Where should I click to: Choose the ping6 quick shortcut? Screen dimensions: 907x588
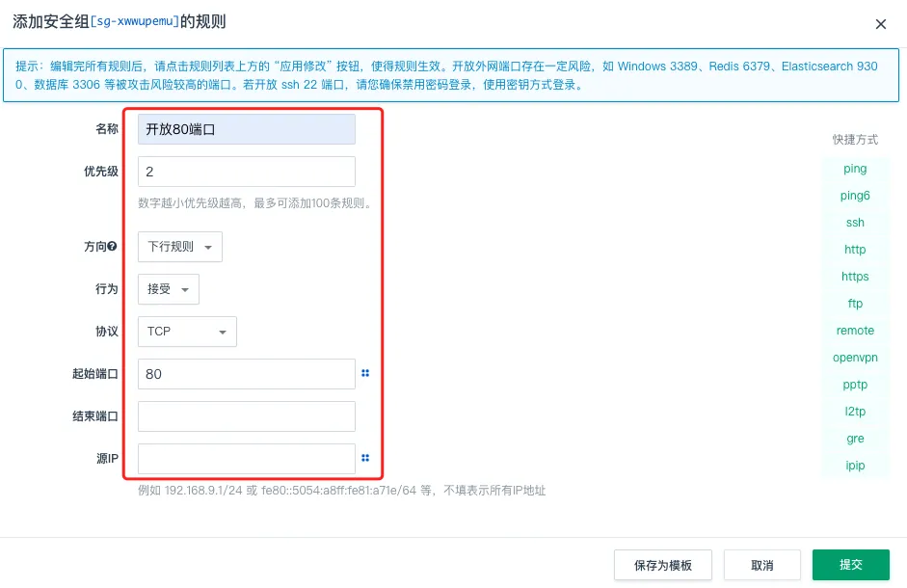click(x=854, y=196)
